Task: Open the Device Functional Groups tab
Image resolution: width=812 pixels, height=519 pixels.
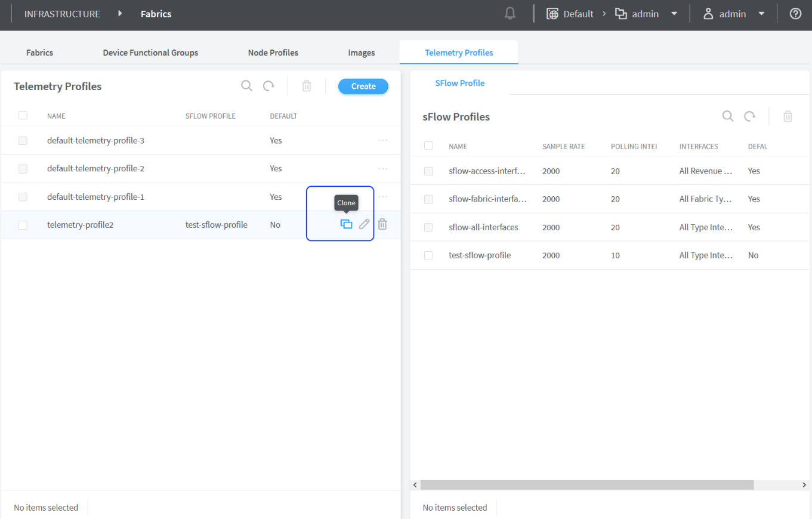Action: coord(150,52)
